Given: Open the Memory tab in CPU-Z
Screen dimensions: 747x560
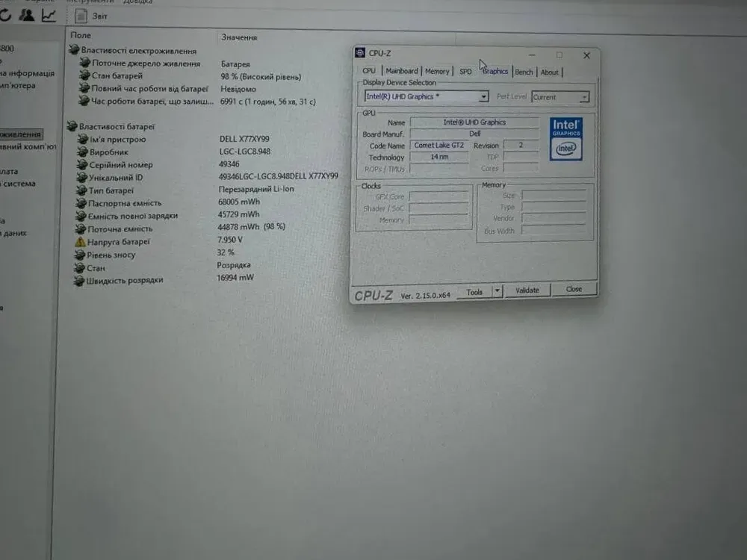Looking at the screenshot, I should (437, 71).
